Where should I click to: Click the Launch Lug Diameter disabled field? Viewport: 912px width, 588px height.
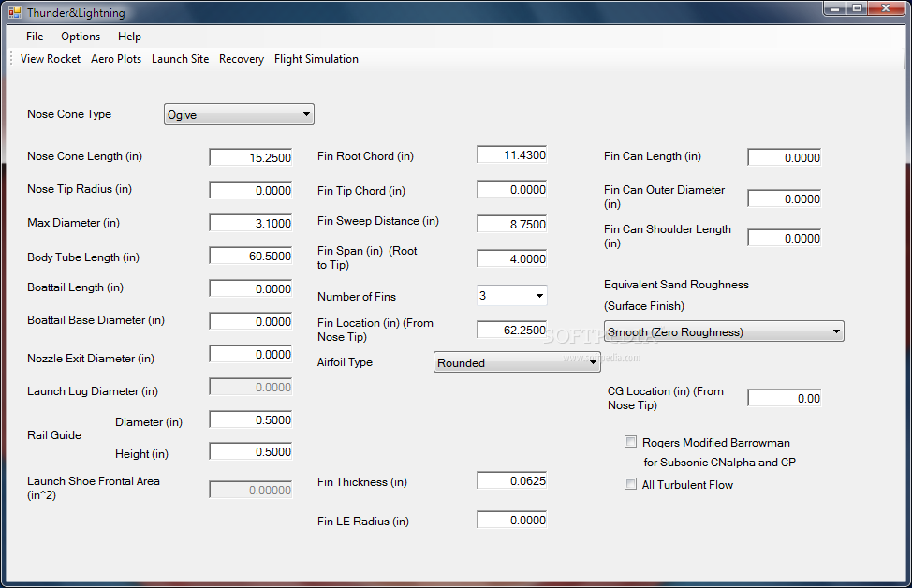[251, 387]
